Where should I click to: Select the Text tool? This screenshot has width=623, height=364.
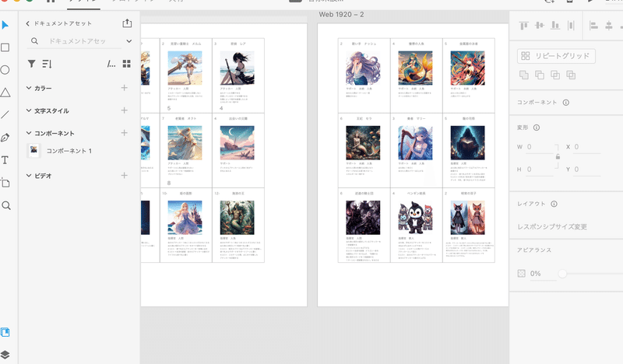[5, 160]
